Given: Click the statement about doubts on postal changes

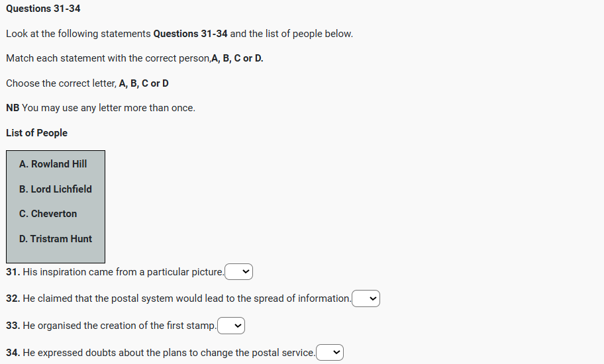Looking at the screenshot, I should pos(169,353).
